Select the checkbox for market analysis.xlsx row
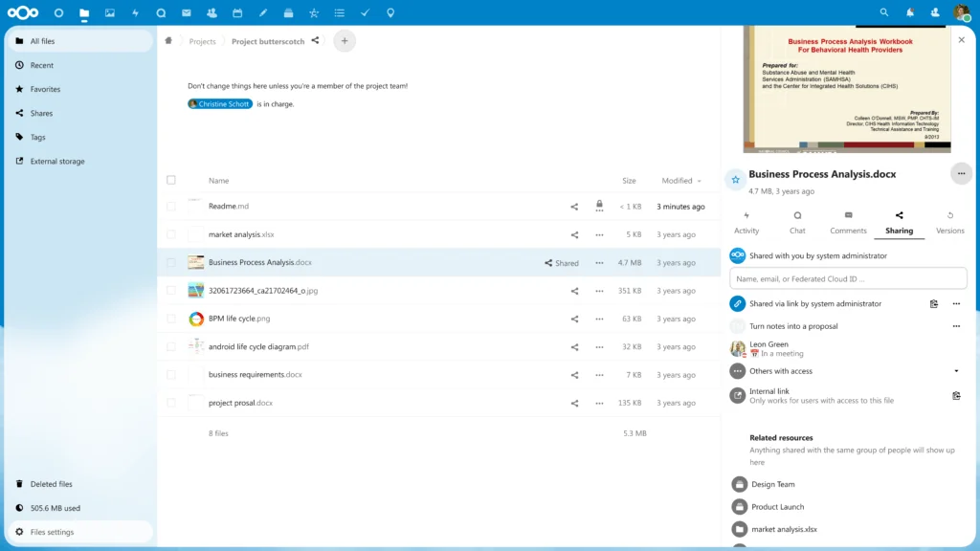Image resolution: width=980 pixels, height=551 pixels. [x=171, y=234]
